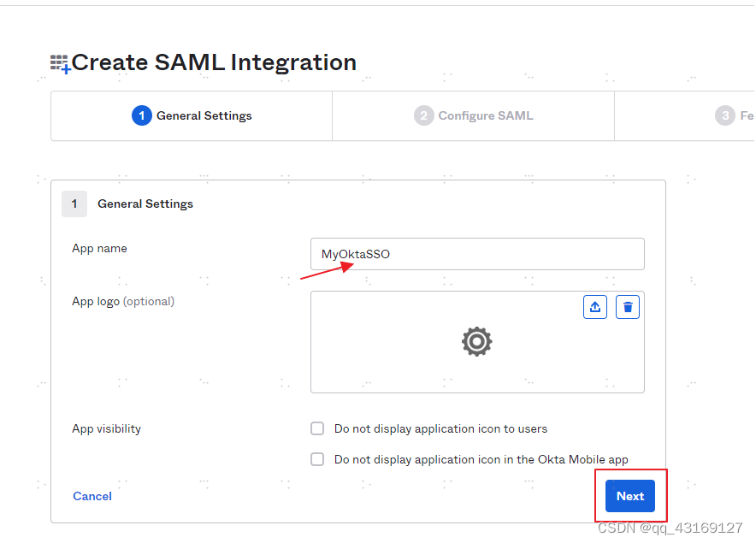Screen dimensions: 756x543
Task: Click the grid icon beside Create SAML Integration
Action: pyautogui.click(x=59, y=62)
